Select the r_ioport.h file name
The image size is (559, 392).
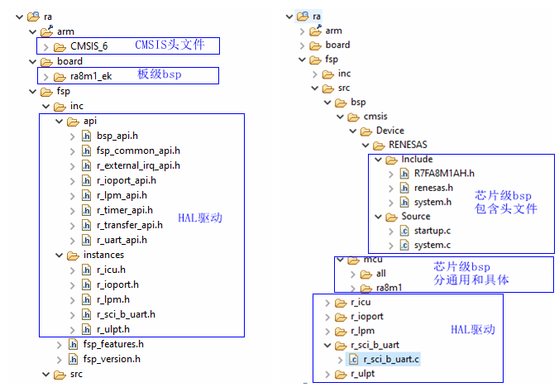click(117, 284)
